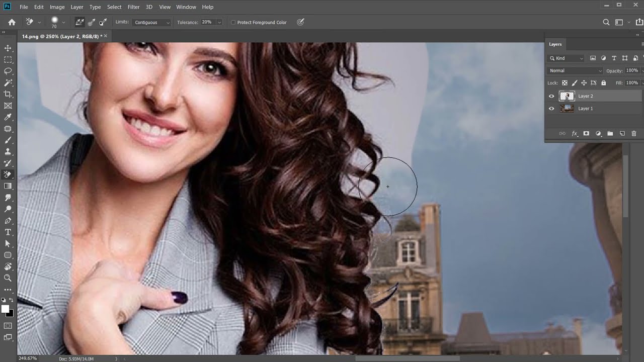Toggle lock transparent pixels
644x362 pixels.
[565, 83]
